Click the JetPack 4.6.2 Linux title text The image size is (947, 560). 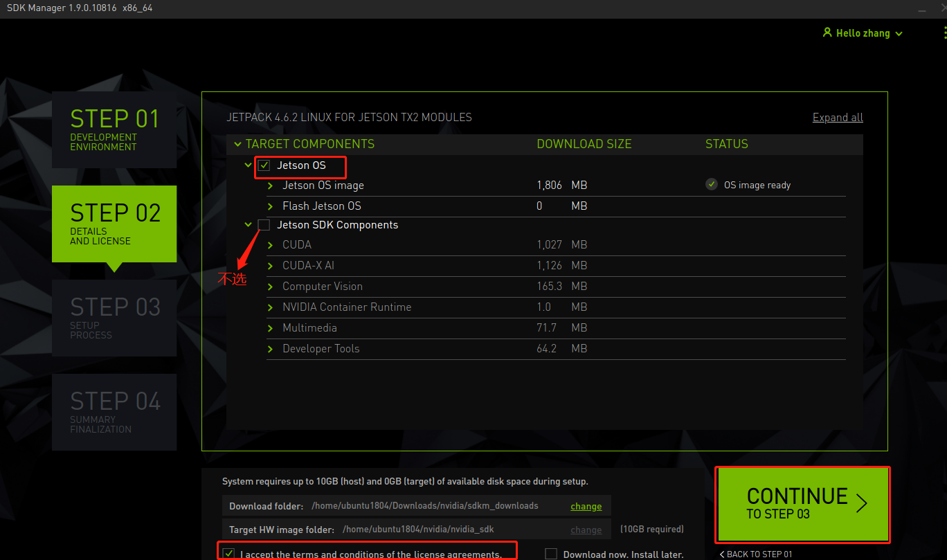click(x=350, y=118)
